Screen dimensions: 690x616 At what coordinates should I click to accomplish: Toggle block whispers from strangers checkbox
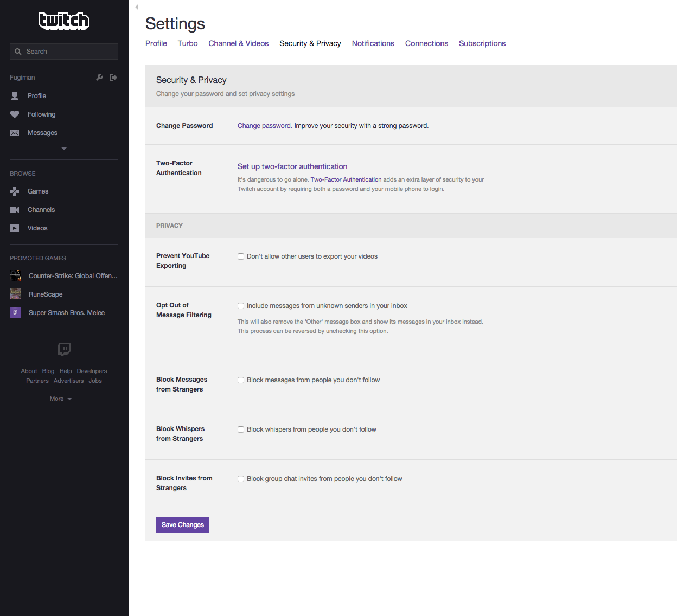pos(241,429)
